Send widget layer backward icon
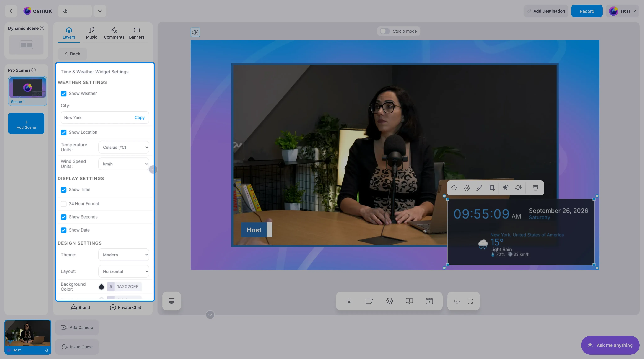 coord(518,188)
